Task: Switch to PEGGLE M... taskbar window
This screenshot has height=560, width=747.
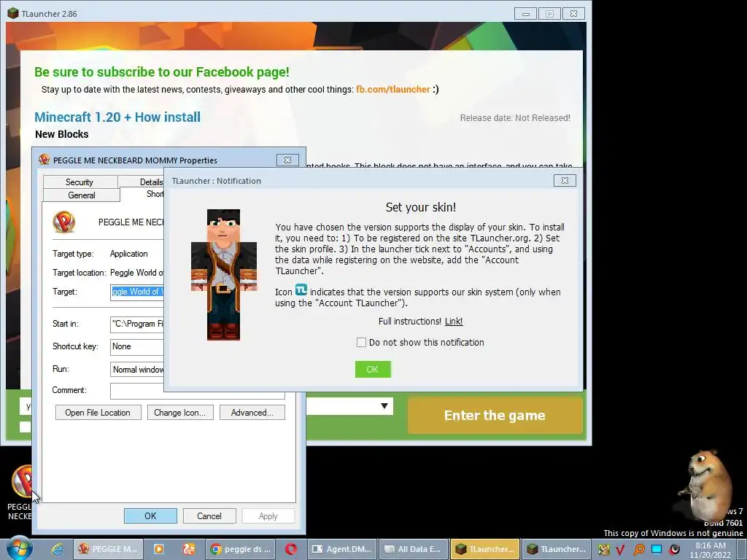Action: (x=107, y=549)
